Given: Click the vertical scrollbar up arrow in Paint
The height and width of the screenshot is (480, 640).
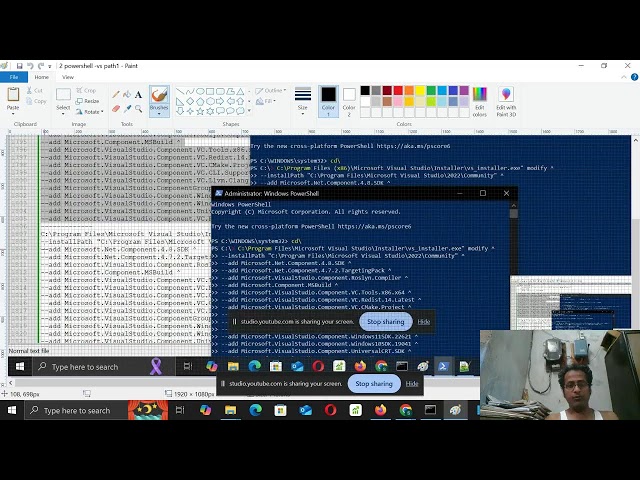Looking at the screenshot, I should click(x=636, y=140).
